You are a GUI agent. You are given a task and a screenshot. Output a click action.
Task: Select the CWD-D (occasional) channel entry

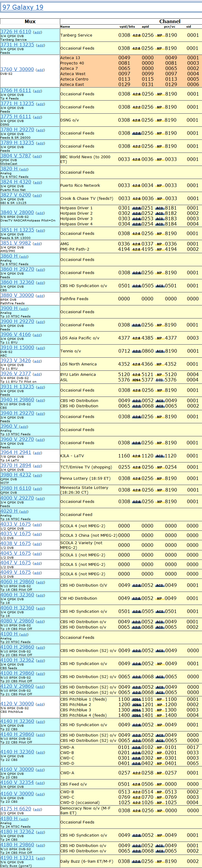80,803
